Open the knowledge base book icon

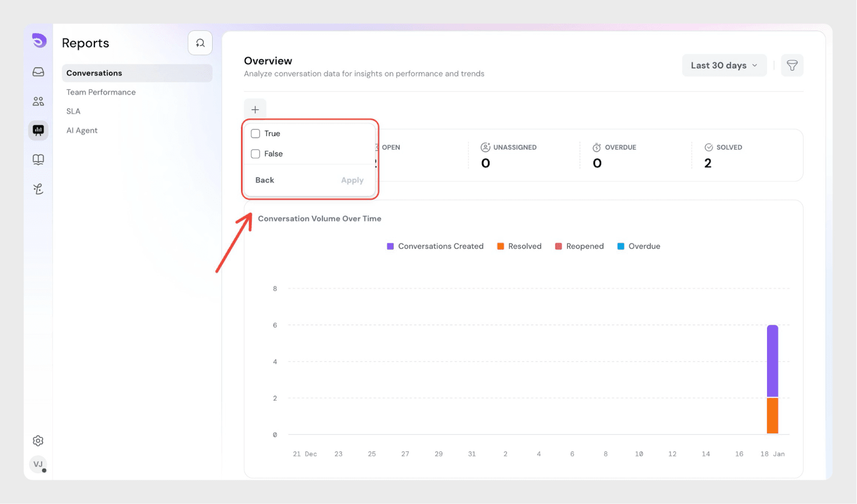(38, 160)
